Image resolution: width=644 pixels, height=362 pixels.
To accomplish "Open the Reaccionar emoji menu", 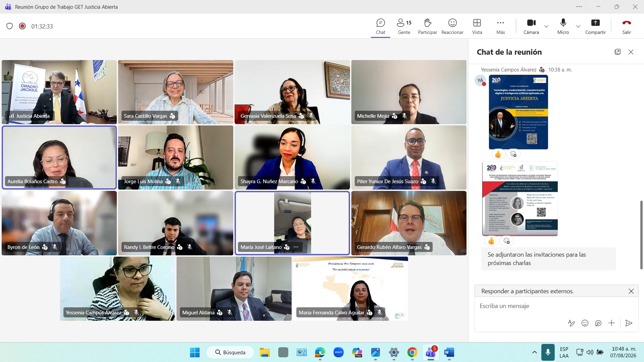I will point(452,27).
